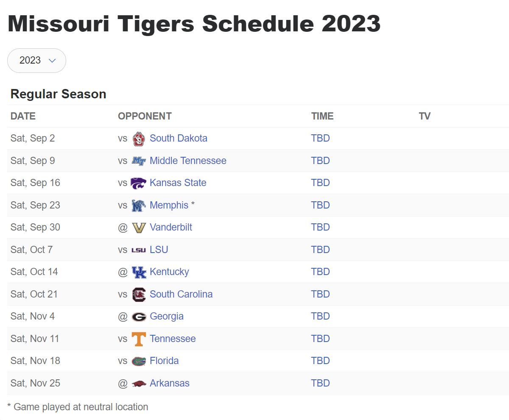Viewport: 509px width, 420px height.
Task: Open the LSU team link
Action: click(159, 250)
